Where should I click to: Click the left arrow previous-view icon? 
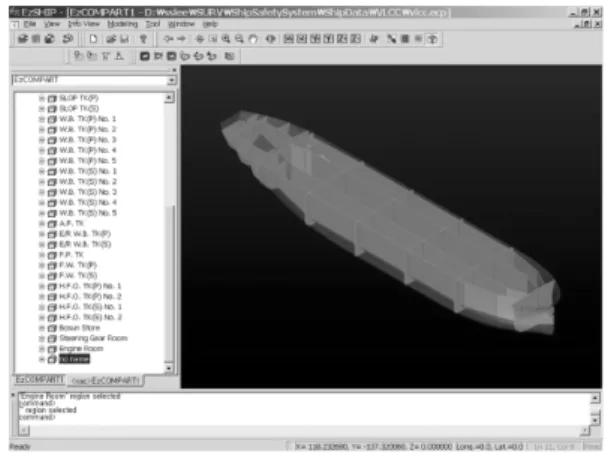[x=168, y=39]
